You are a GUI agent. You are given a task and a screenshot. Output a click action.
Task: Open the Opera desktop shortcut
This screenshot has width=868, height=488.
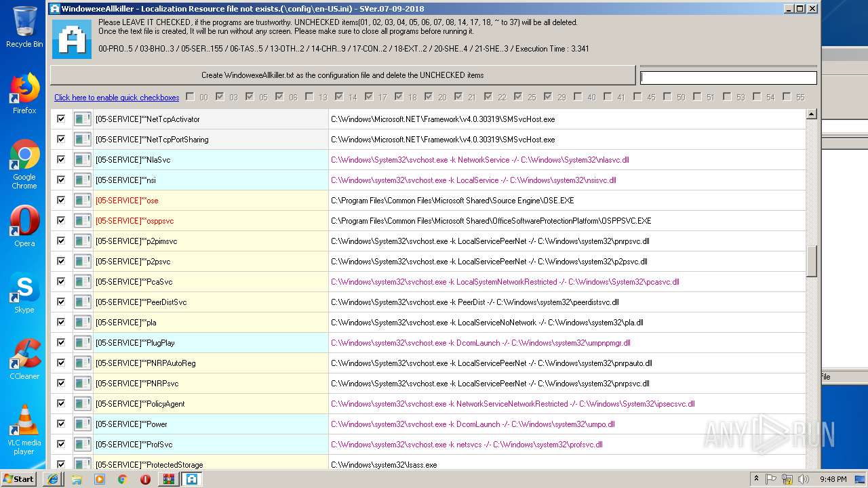[24, 226]
